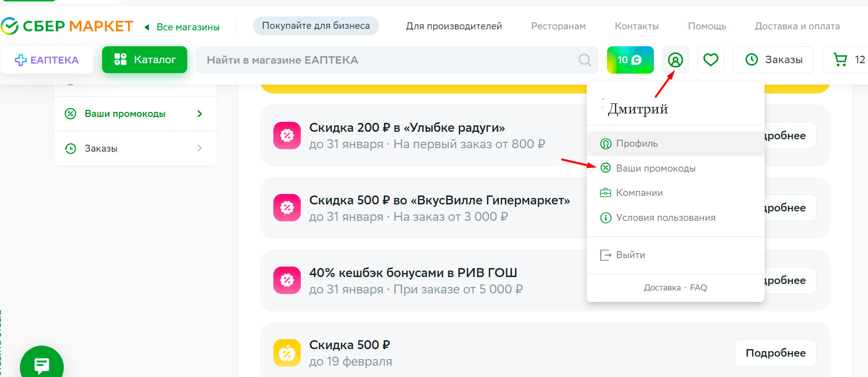Open the Заказы header button
The height and width of the screenshot is (377, 868).
[x=773, y=60]
